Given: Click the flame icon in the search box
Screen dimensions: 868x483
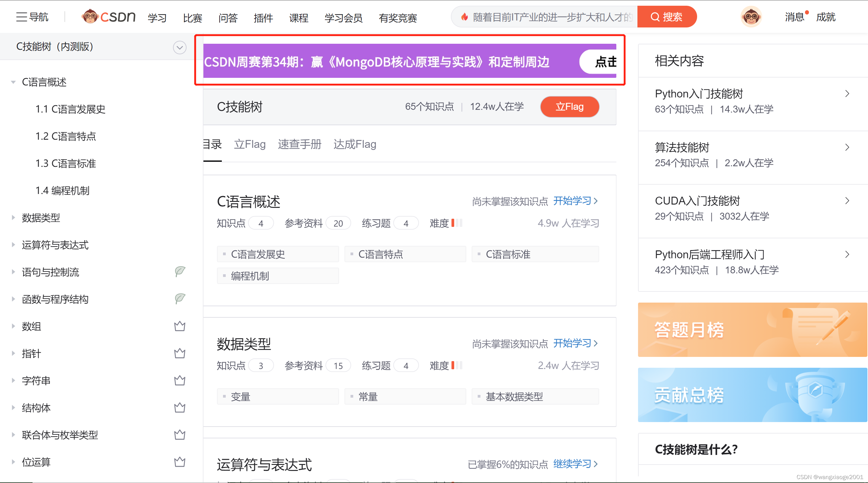Looking at the screenshot, I should pyautogui.click(x=464, y=17).
